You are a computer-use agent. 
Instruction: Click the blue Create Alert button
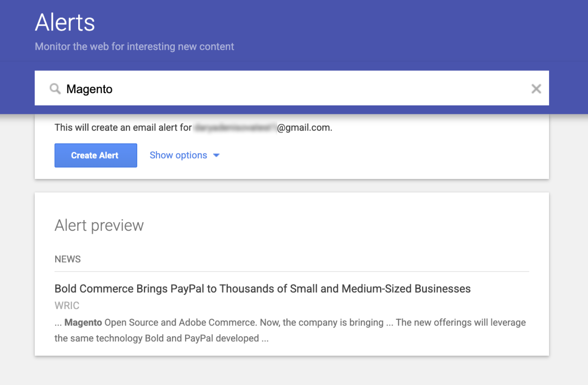click(96, 155)
